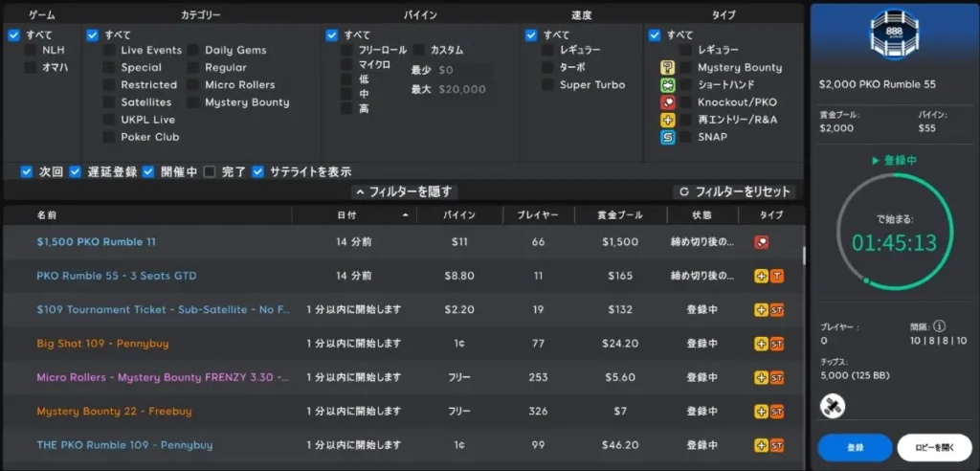Open PKO Rumble 55 - 3 Seats GTD
Image resolution: width=980 pixels, height=471 pixels.
pyautogui.click(x=116, y=276)
